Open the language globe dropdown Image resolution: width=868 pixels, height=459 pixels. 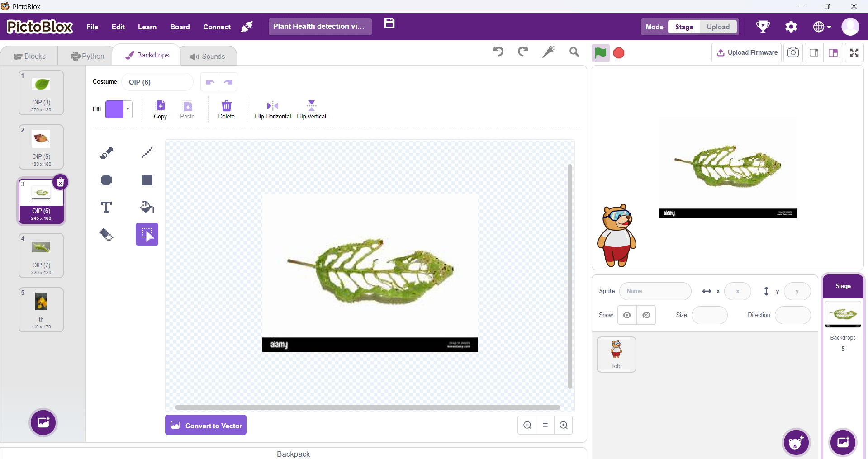click(822, 27)
